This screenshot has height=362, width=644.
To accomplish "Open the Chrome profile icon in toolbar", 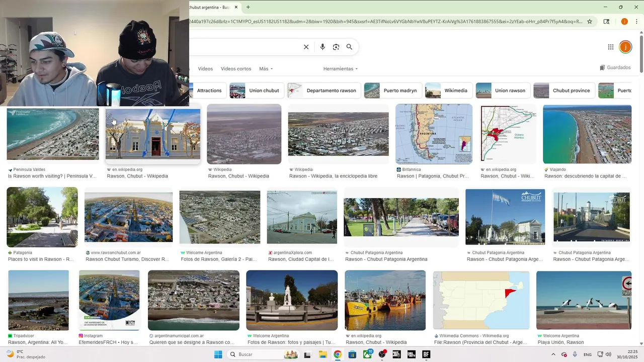I will 624,22.
